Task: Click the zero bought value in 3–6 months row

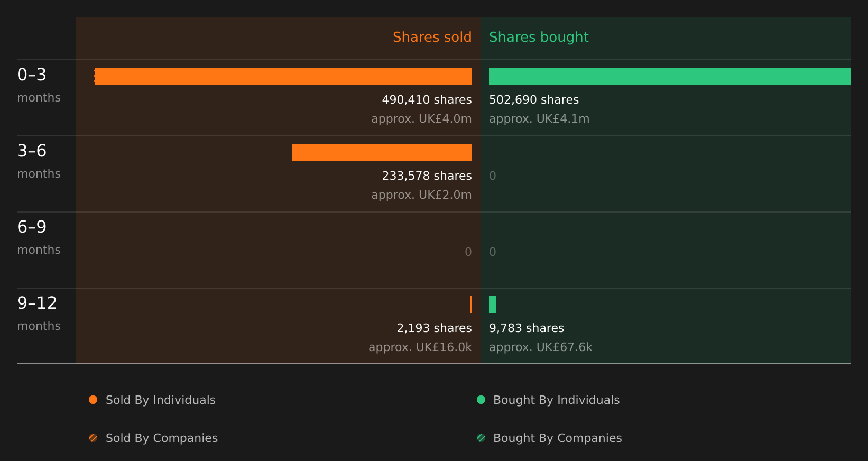Action: click(493, 176)
